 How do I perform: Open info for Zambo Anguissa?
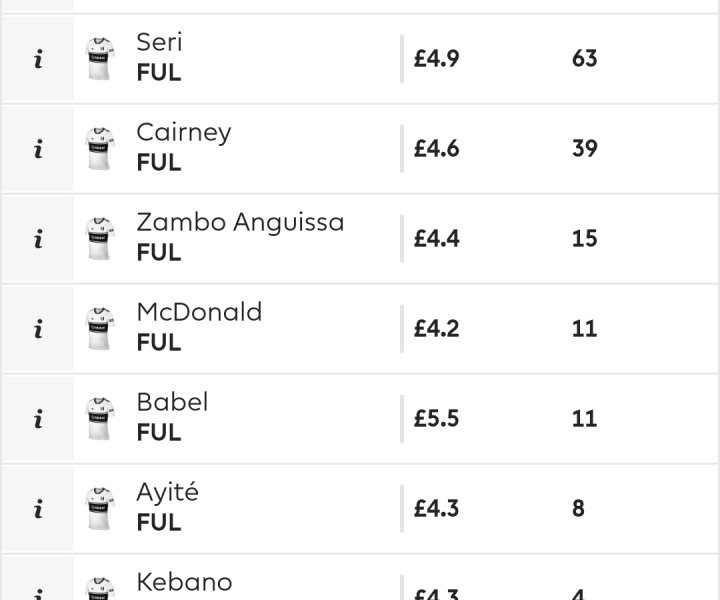tap(38, 239)
